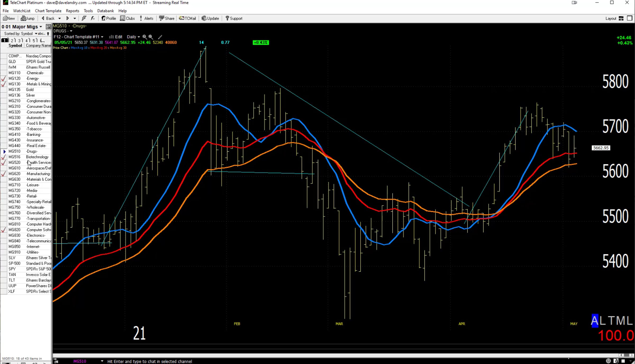Open the Support help button
Image resolution: width=635 pixels, height=364 pixels.
[234, 18]
